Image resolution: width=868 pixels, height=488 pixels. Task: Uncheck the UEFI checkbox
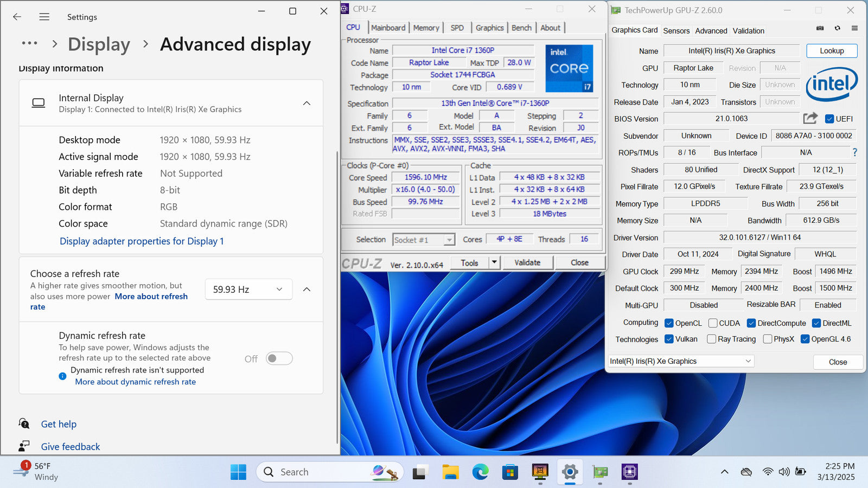click(829, 119)
